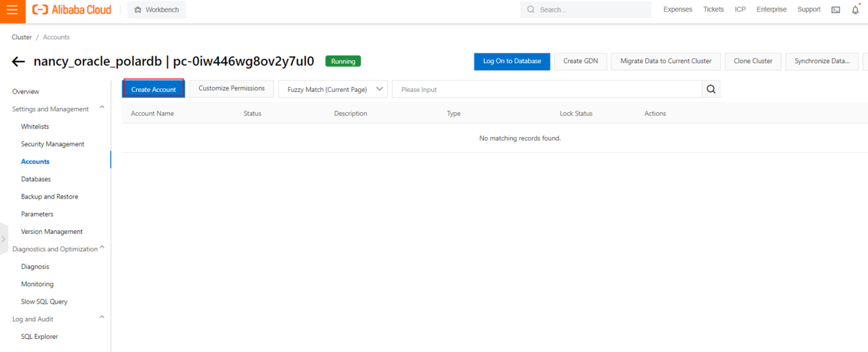Viewport: 868px width, 352px height.
Task: Click the Please Input search box
Action: (x=547, y=89)
